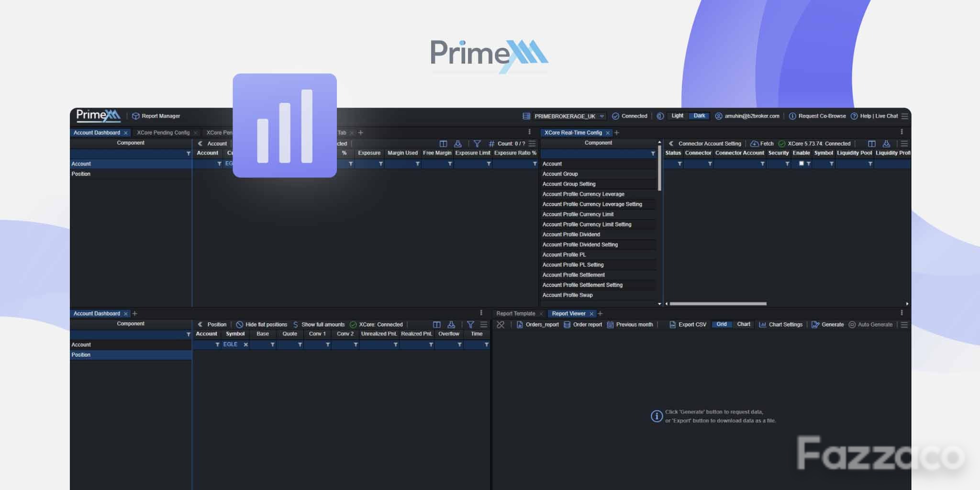Switch to Light theme

click(x=677, y=116)
